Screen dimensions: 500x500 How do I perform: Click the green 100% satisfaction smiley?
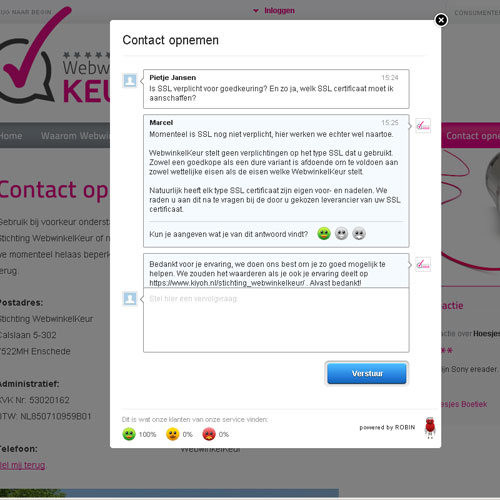pyautogui.click(x=129, y=434)
